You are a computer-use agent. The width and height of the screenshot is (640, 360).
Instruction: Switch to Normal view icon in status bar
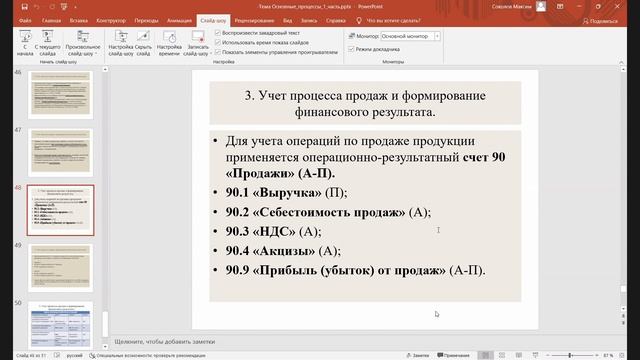tap(485, 356)
